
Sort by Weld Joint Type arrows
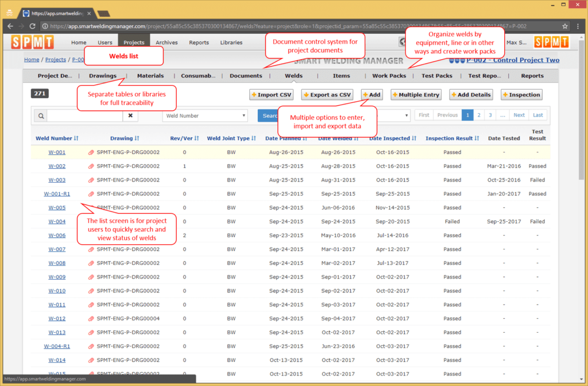(x=253, y=138)
